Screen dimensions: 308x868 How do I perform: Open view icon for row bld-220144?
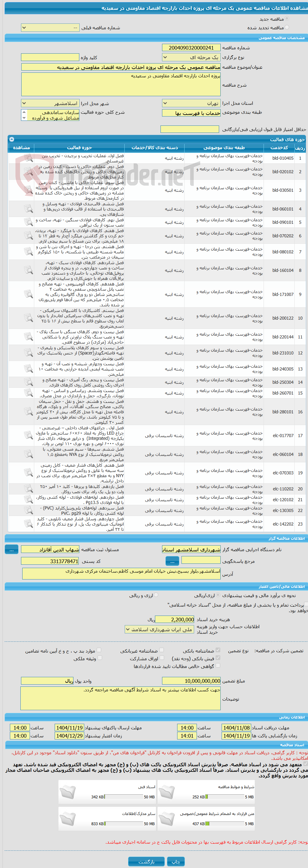[x=28, y=337]
